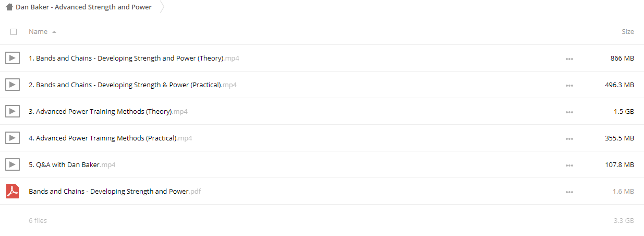644x236 pixels.
Task: Click video icon for Q&A with Dan Baker
Action: 13,164
